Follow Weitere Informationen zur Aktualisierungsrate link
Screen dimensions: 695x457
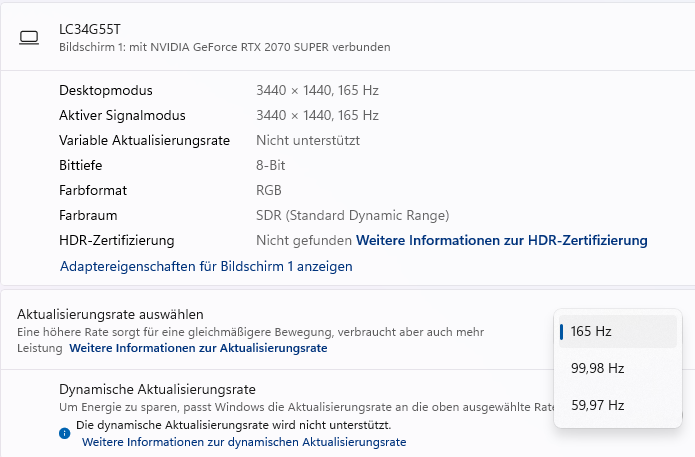(198, 348)
